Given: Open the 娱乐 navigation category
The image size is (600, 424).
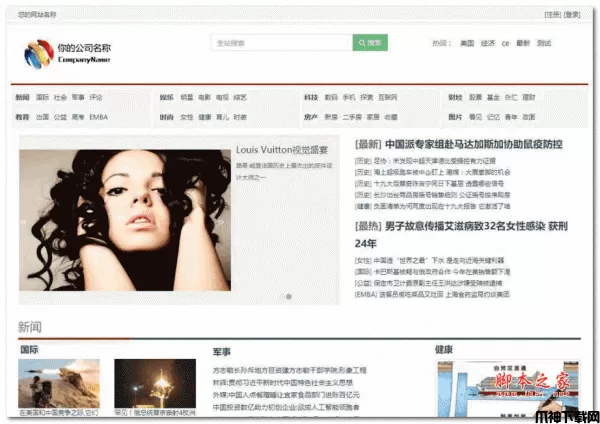Looking at the screenshot, I should coord(166,97).
